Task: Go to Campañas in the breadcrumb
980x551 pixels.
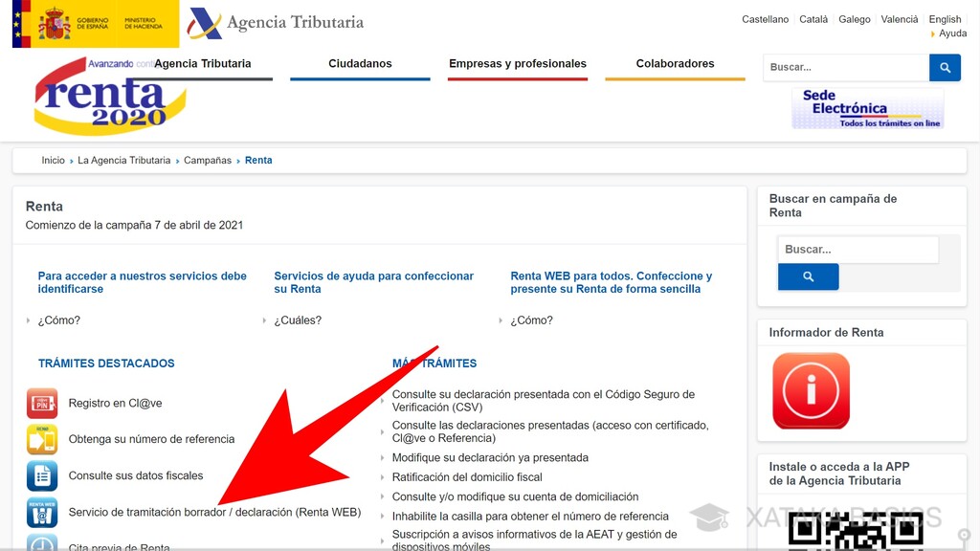Action: 208,161
